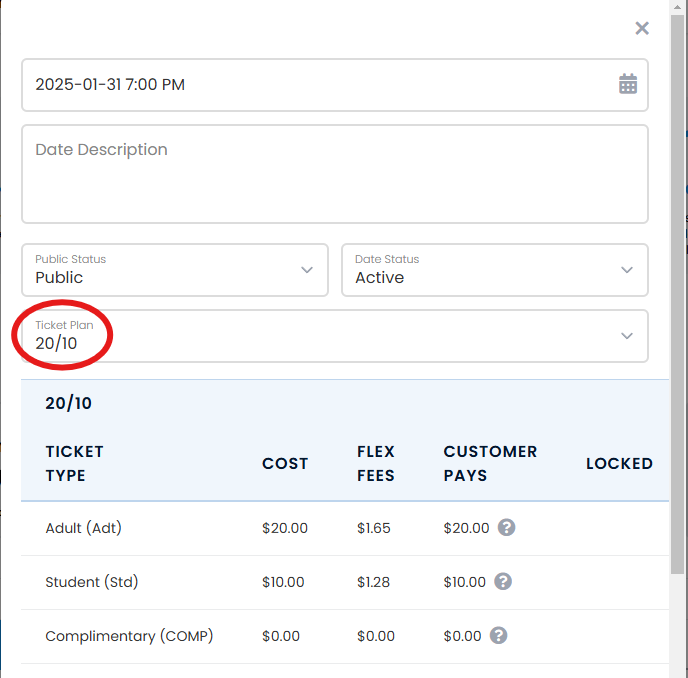Select the Complimentary (COMP) ticket row
The height and width of the screenshot is (678, 688).
point(345,636)
